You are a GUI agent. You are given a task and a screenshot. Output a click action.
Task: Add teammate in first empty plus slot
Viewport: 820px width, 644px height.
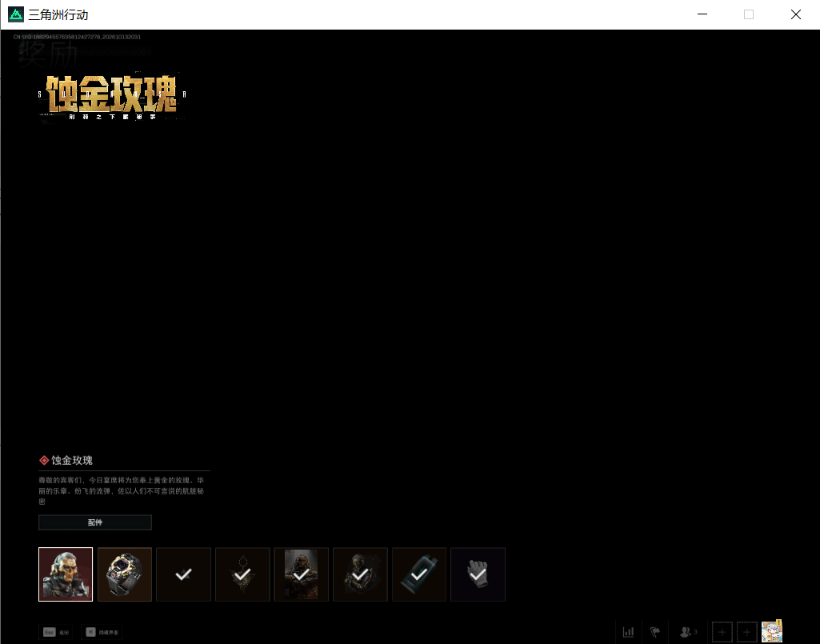pyautogui.click(x=722, y=632)
